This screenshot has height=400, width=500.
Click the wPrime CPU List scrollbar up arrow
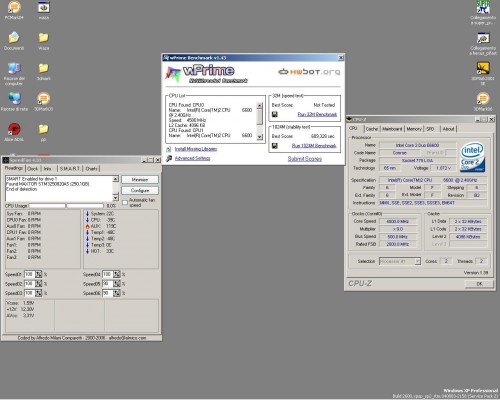pyautogui.click(x=260, y=106)
